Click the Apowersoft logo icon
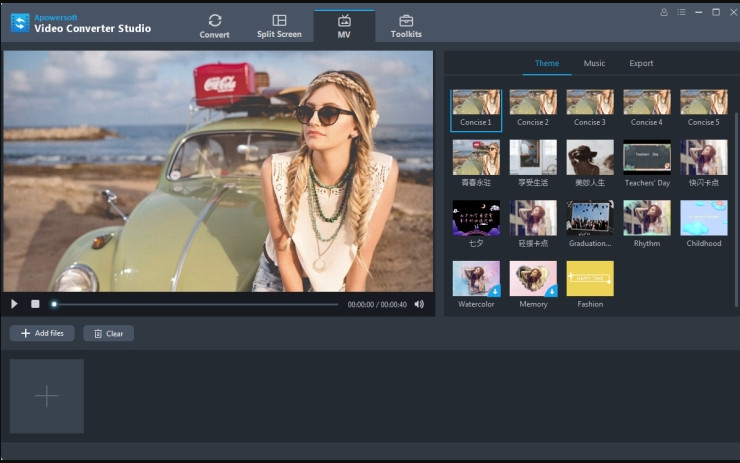This screenshot has width=740, height=463. click(20, 23)
